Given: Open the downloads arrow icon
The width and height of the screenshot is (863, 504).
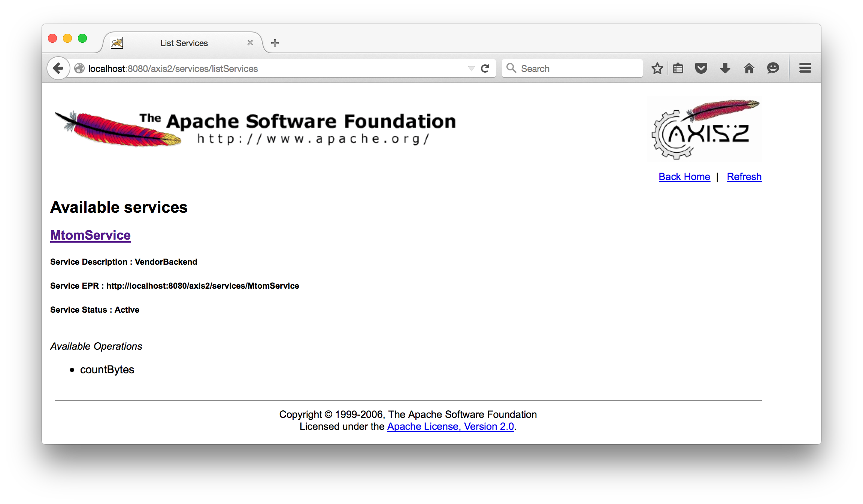Looking at the screenshot, I should (725, 69).
